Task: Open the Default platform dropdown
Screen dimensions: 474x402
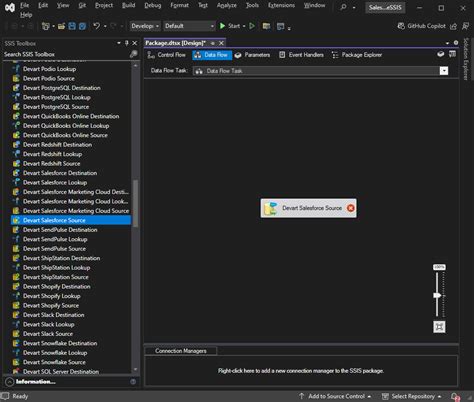Action: point(189,26)
